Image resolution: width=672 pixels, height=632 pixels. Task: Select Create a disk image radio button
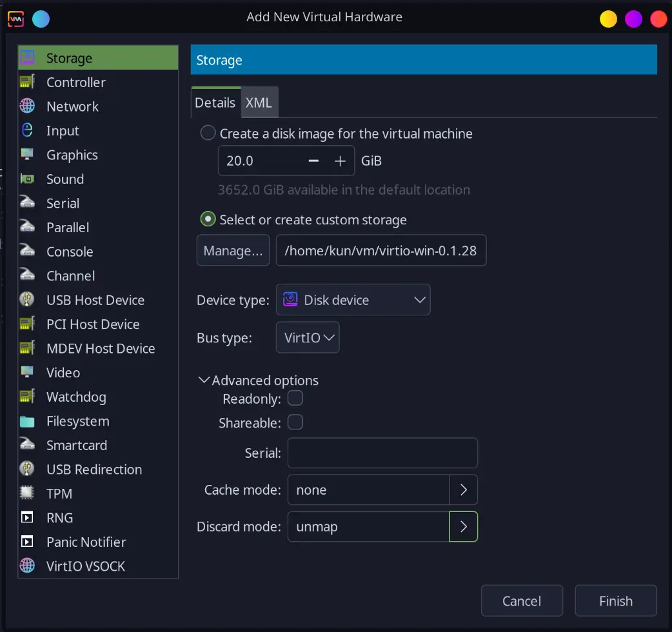click(x=208, y=133)
